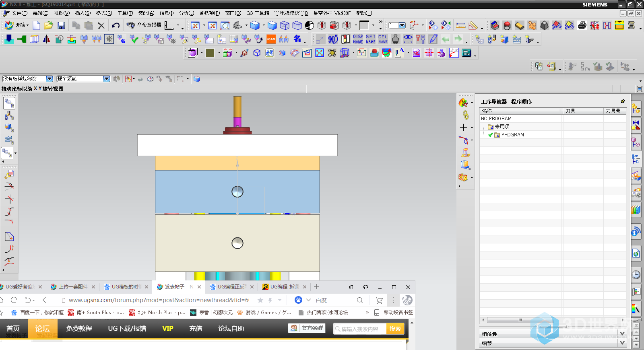Image resolution: width=644 pixels, height=350 pixels.
Task: Click the wireframe cube icon
Action: tap(285, 26)
